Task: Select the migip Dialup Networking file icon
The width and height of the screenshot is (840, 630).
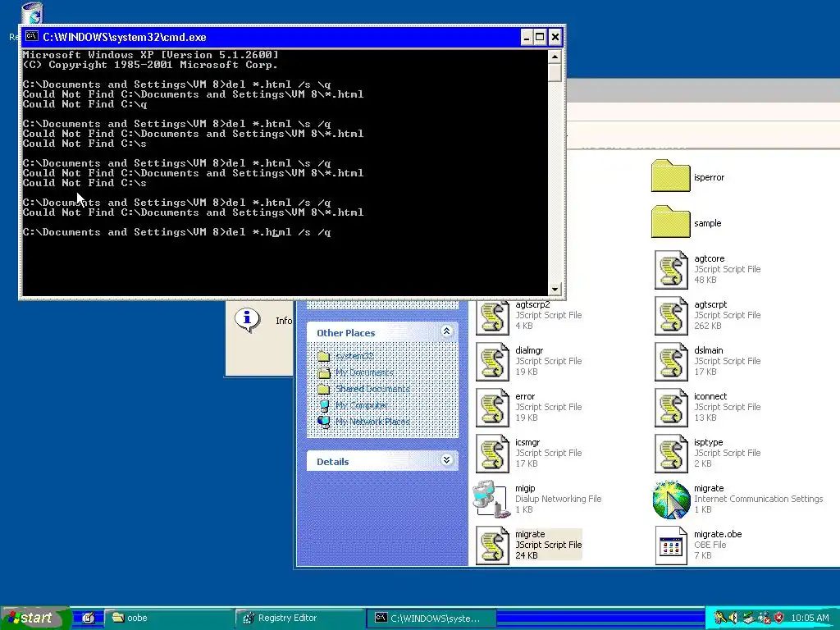Action: click(491, 500)
